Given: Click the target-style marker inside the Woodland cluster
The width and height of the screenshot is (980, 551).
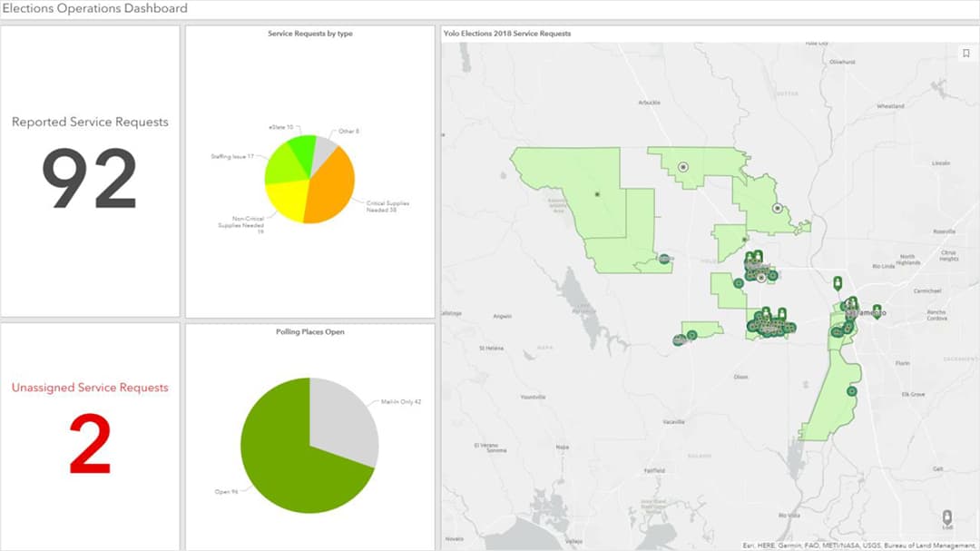Looking at the screenshot, I should (760, 279).
